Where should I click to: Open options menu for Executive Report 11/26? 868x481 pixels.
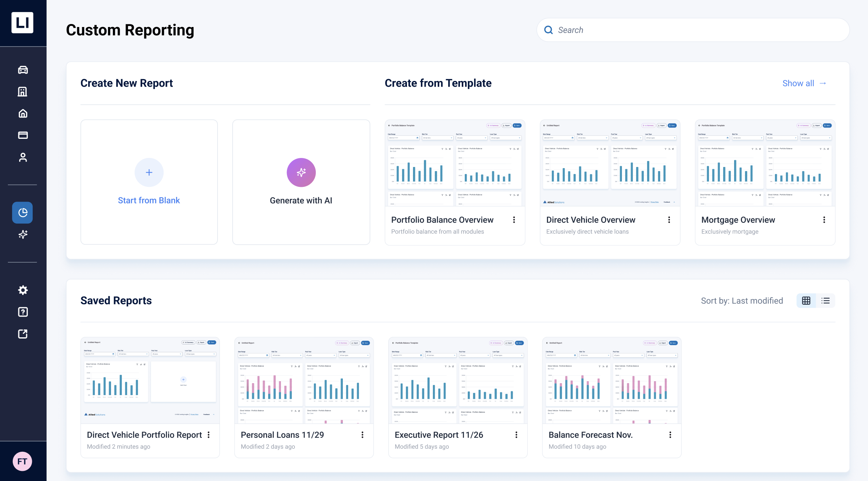tap(516, 435)
